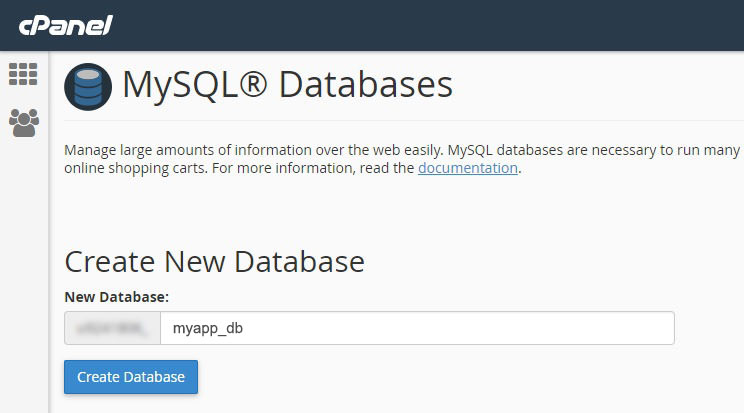744x413 pixels.
Task: Click the "New Database:" field label
Action: click(x=117, y=297)
